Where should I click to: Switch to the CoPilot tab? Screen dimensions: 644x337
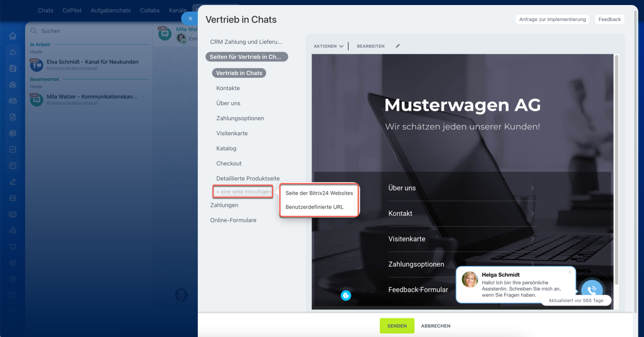pos(72,11)
